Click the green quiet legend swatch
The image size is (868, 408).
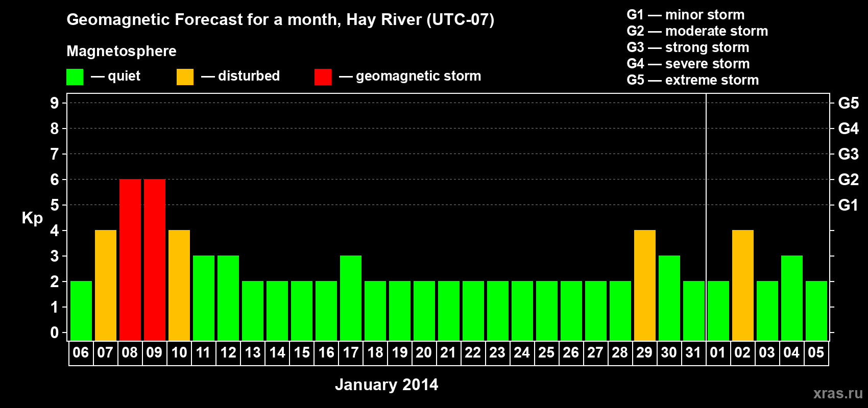75,77
